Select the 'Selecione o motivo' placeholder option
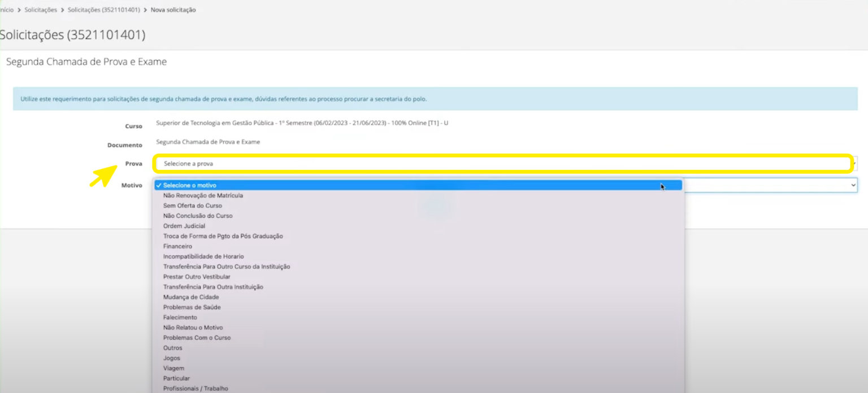Image resolution: width=868 pixels, height=393 pixels. point(190,185)
